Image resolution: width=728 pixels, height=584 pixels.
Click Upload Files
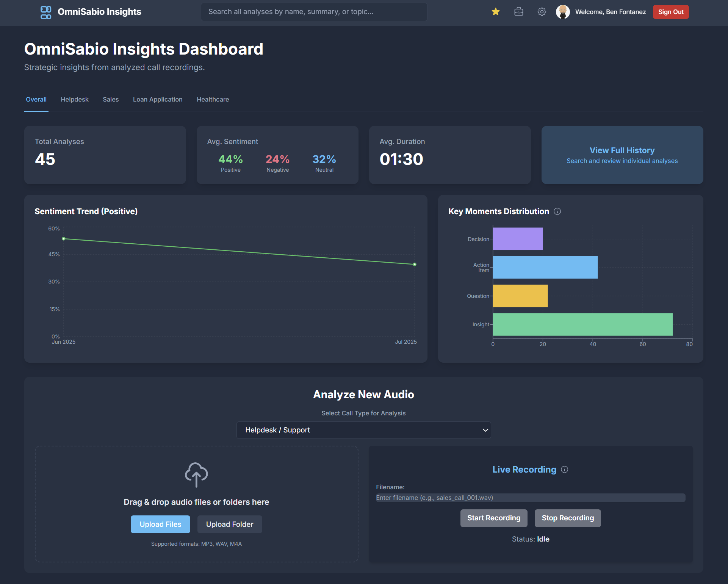(x=160, y=524)
